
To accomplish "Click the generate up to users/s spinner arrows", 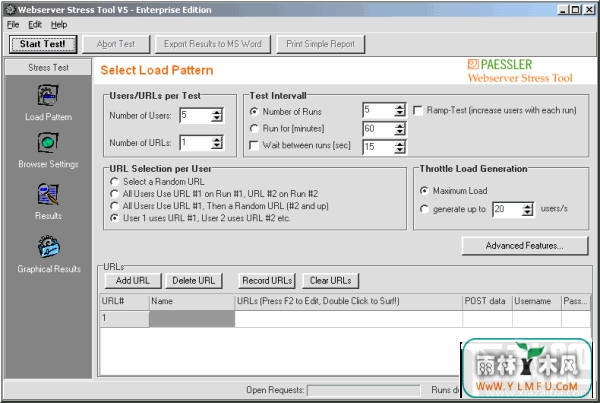I will pyautogui.click(x=528, y=209).
